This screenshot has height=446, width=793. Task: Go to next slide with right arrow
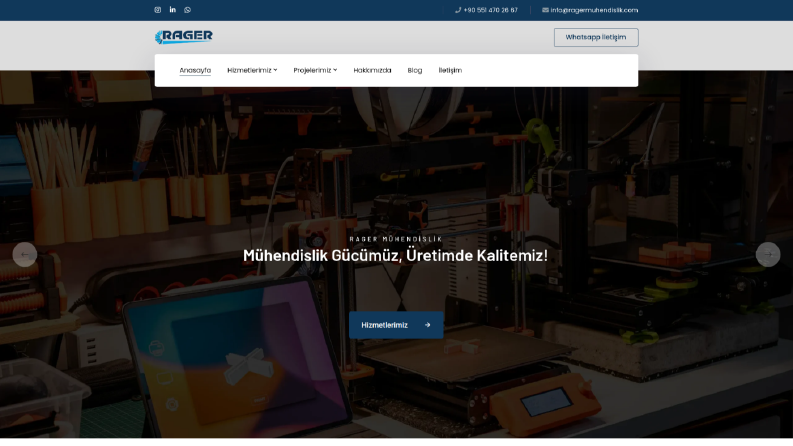tap(768, 254)
